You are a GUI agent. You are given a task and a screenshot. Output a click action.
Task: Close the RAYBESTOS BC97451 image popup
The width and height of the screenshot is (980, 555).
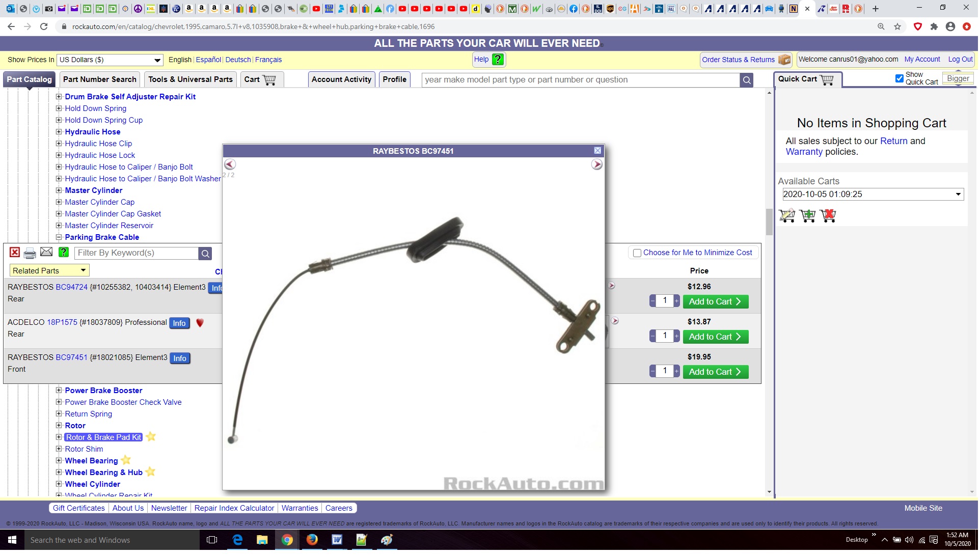pyautogui.click(x=598, y=151)
